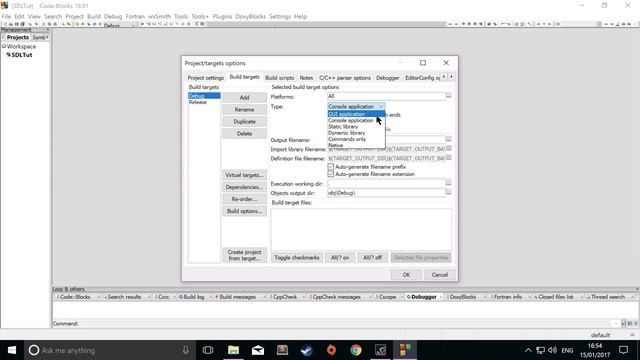Screen dimensions: 640x360
Task: Click the Type combo box showing Console application
Action: coord(356,107)
